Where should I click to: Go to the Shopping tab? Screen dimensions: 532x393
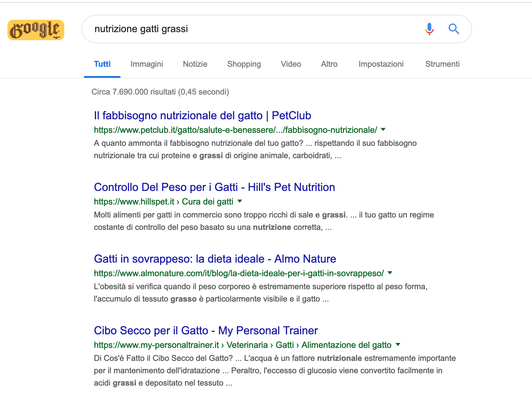coord(244,64)
